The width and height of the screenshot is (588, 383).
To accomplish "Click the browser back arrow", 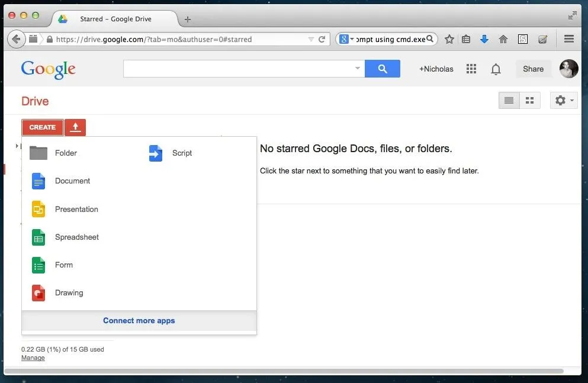I will pos(16,39).
